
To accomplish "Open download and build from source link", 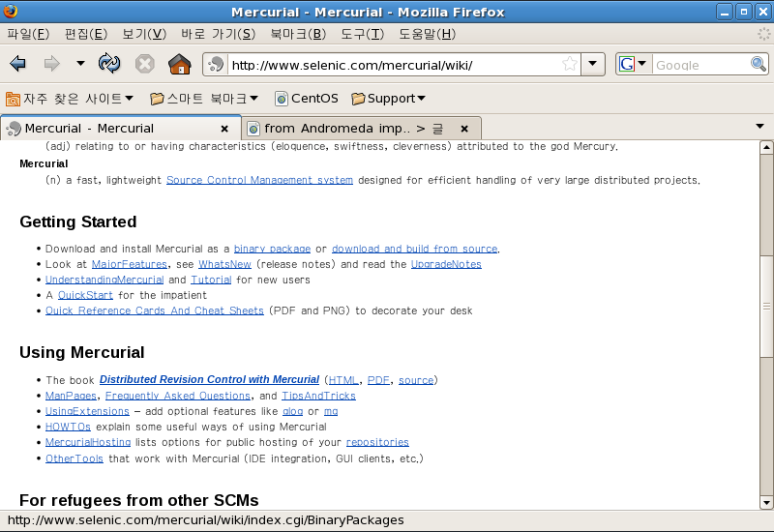I will (415, 249).
